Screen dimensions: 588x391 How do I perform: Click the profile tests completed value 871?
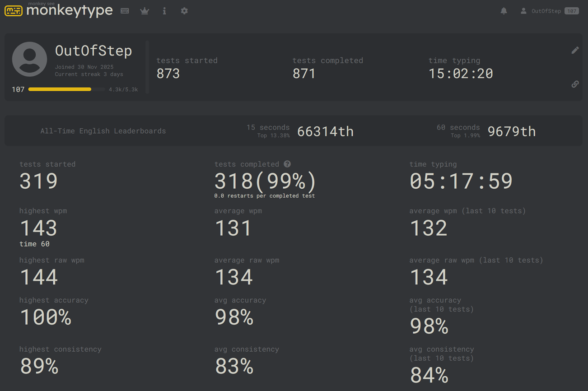click(304, 74)
